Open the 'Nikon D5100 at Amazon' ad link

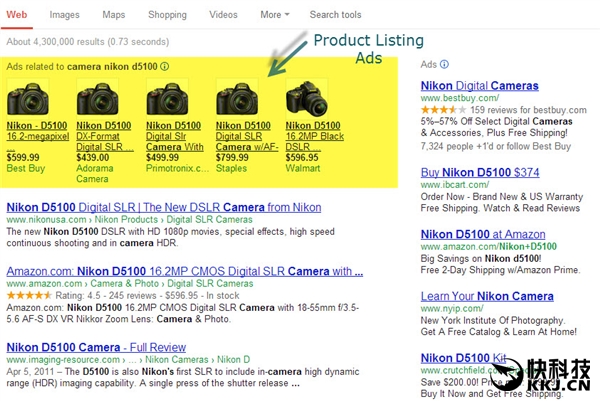tap(483, 235)
